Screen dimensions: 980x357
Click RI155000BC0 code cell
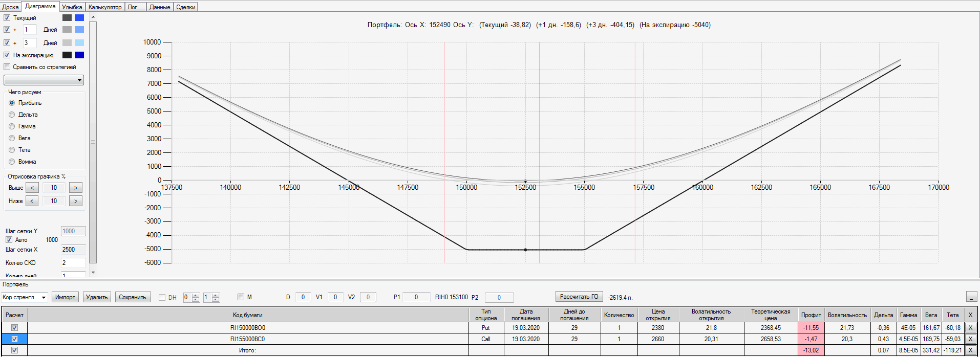point(248,339)
